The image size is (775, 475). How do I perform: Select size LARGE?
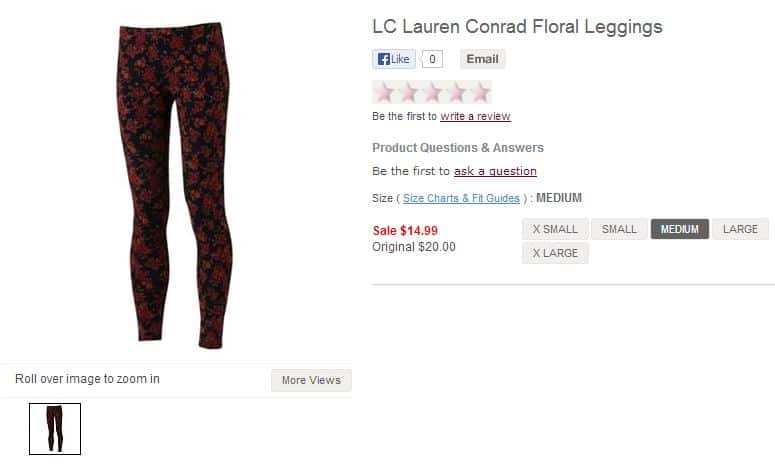click(740, 229)
